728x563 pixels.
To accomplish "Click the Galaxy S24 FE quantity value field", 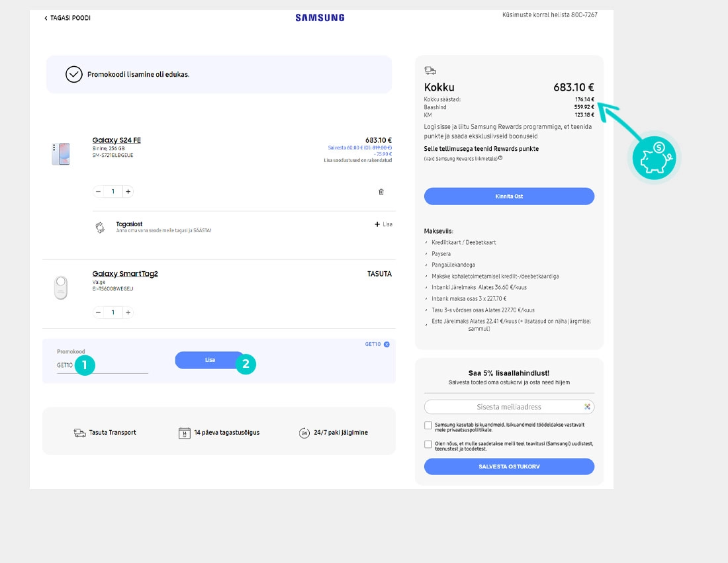I will pyautogui.click(x=113, y=191).
